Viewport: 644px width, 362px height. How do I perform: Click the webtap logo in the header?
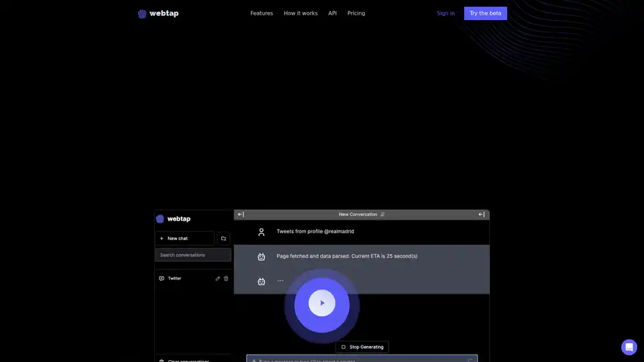[158, 13]
